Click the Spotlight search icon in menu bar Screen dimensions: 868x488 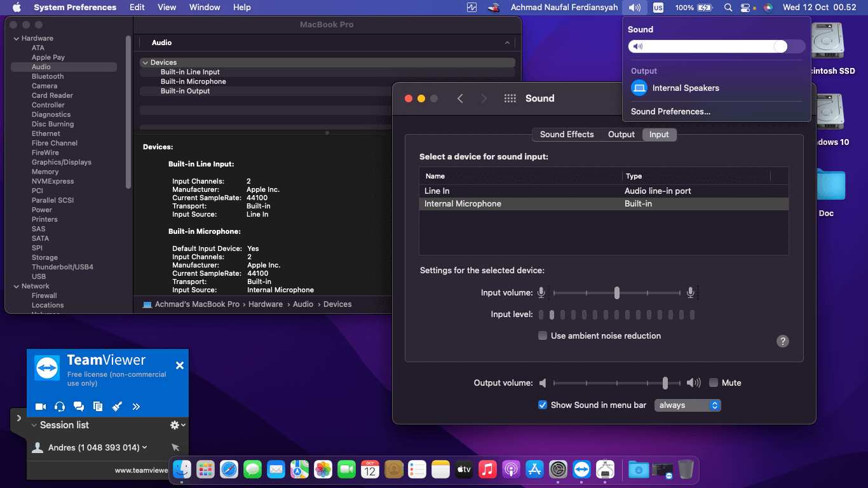pos(728,8)
